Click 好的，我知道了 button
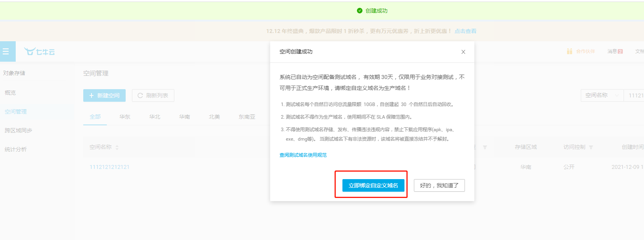Image resolution: width=644 pixels, height=240 pixels. (x=439, y=185)
